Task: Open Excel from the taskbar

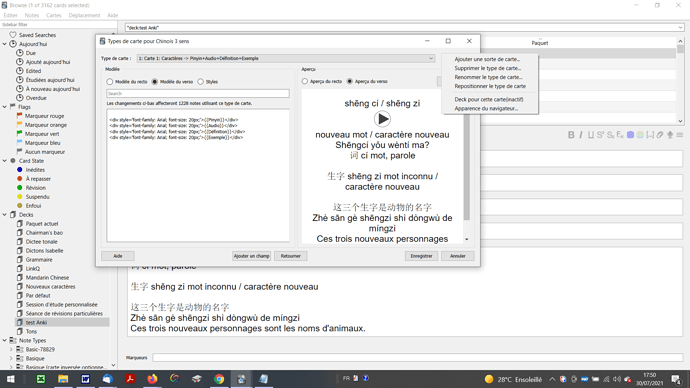Action: (41, 379)
